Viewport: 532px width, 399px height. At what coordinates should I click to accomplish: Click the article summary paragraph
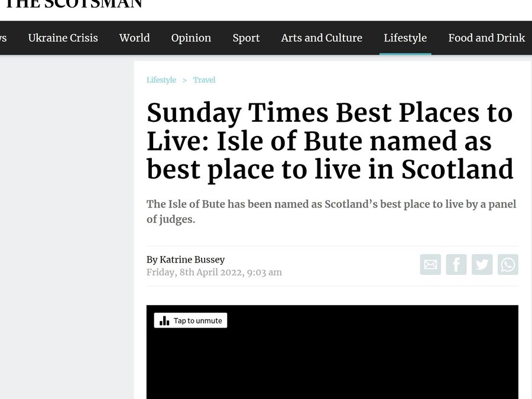(331, 212)
